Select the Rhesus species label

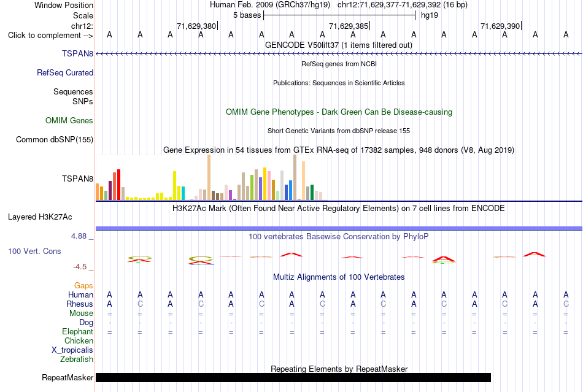(80, 304)
